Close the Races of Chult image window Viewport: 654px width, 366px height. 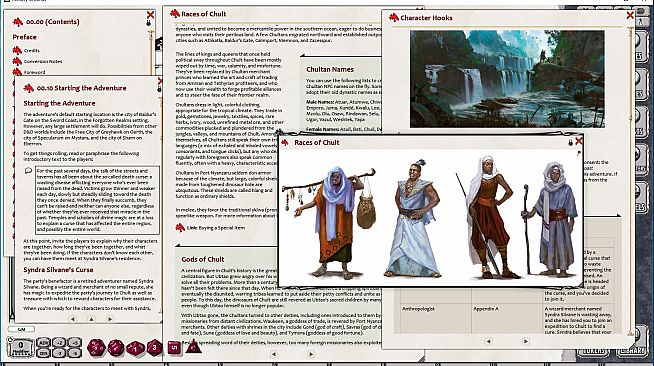pyautogui.click(x=579, y=141)
